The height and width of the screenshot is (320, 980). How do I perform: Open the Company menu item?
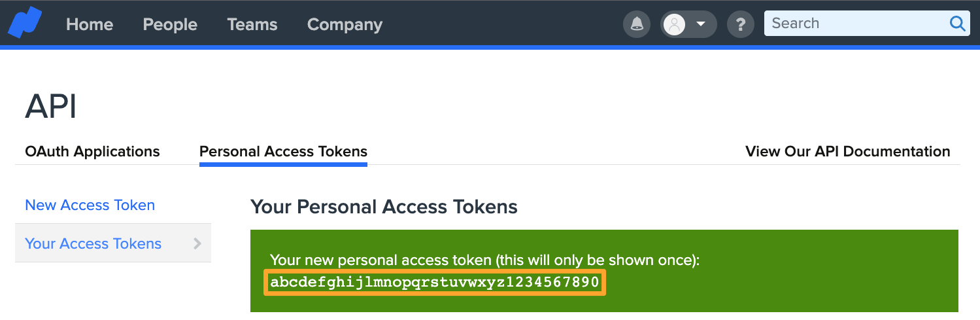[345, 24]
